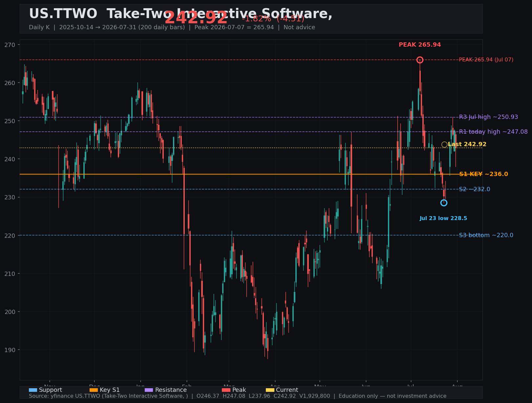Click the orange Key S1 legend swatch

coord(94,390)
